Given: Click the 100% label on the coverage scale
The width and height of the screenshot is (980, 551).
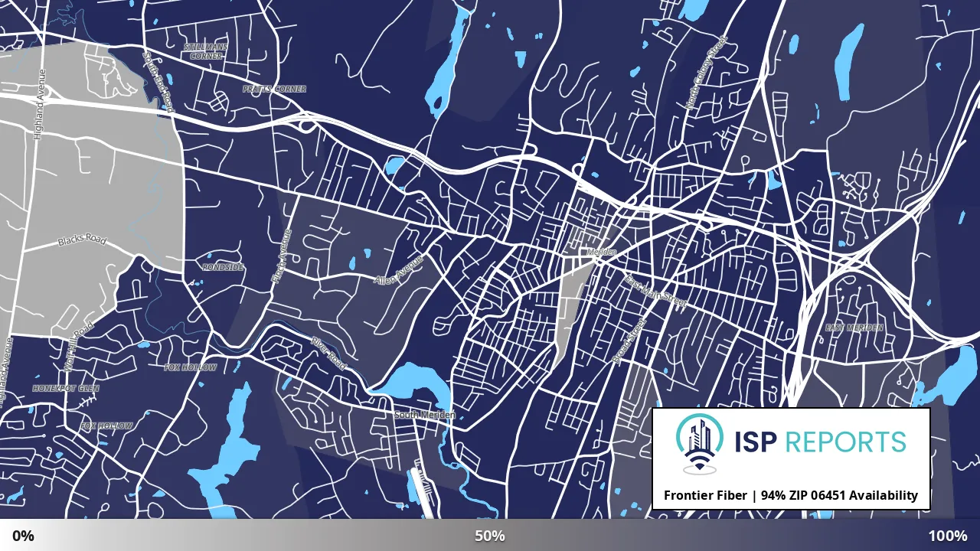Looking at the screenshot, I should click(x=948, y=536).
